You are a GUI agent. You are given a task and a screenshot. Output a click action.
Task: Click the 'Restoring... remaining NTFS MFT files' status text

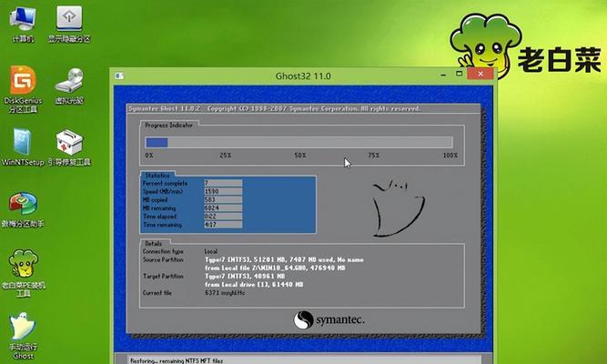177,360
